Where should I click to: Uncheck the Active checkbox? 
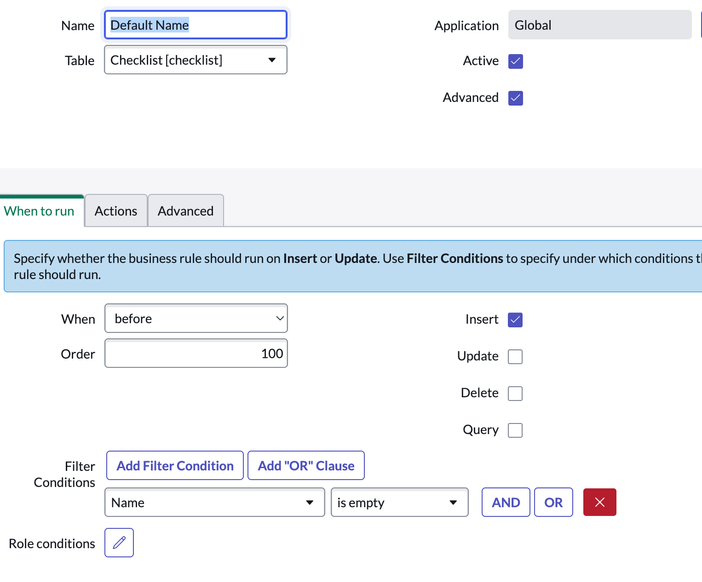tap(515, 61)
